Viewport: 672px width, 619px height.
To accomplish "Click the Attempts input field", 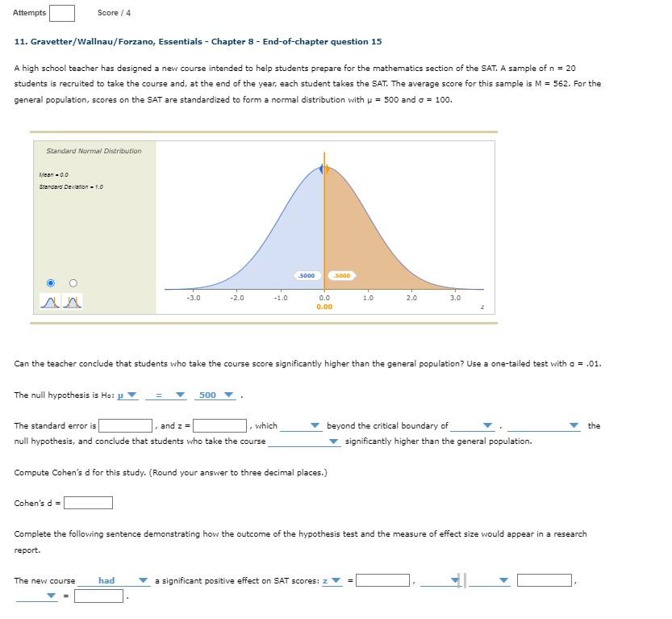I will 63,12.
